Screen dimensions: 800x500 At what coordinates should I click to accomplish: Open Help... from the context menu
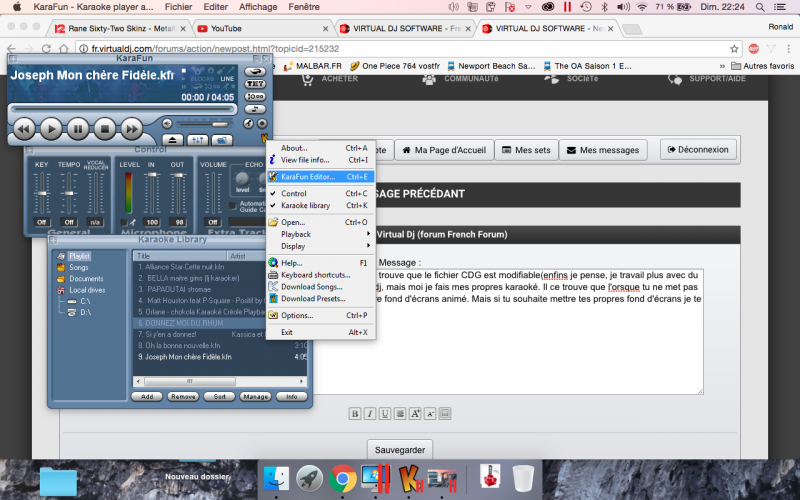point(321,263)
